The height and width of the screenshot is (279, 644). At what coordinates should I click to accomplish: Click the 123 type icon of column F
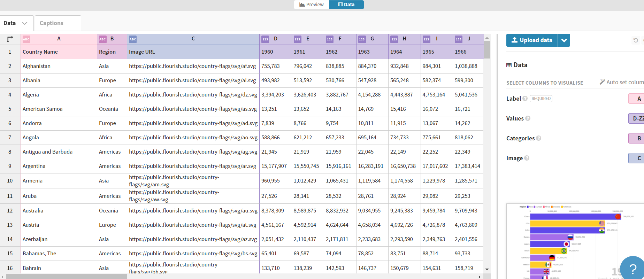[x=330, y=39]
